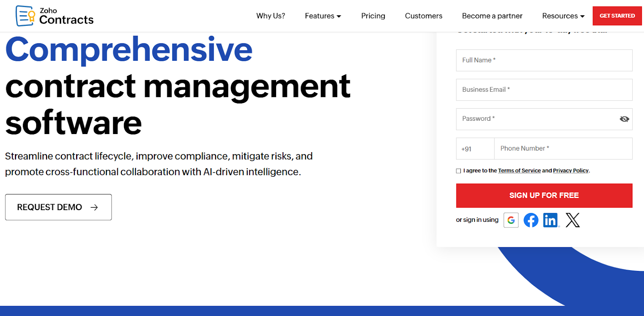Image resolution: width=644 pixels, height=316 pixels.
Task: Focus the Full Name field
Action: tap(544, 60)
